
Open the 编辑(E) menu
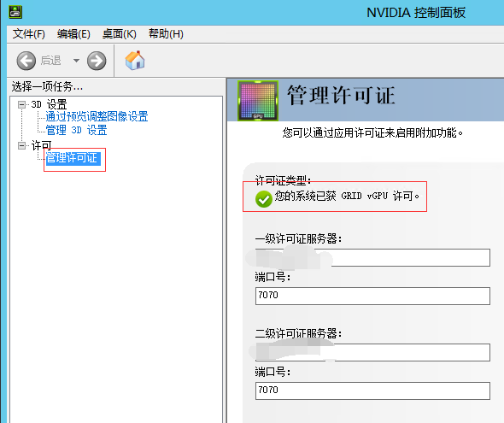pos(73,33)
